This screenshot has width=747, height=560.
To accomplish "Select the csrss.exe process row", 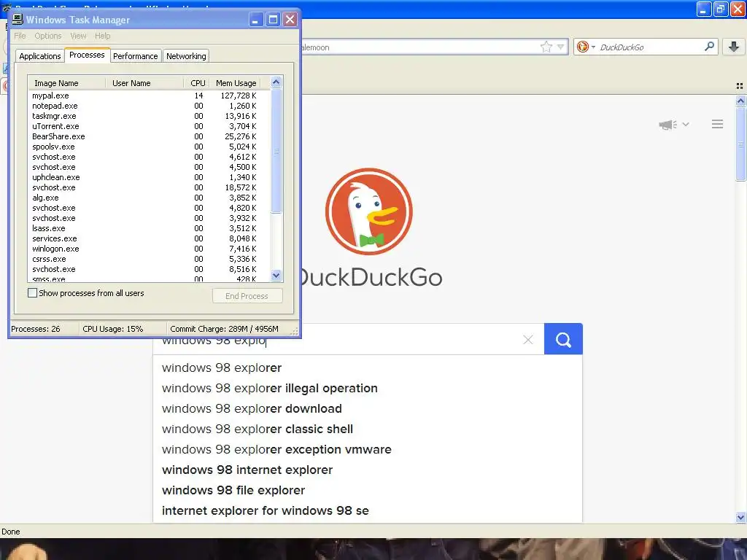I will 149,259.
